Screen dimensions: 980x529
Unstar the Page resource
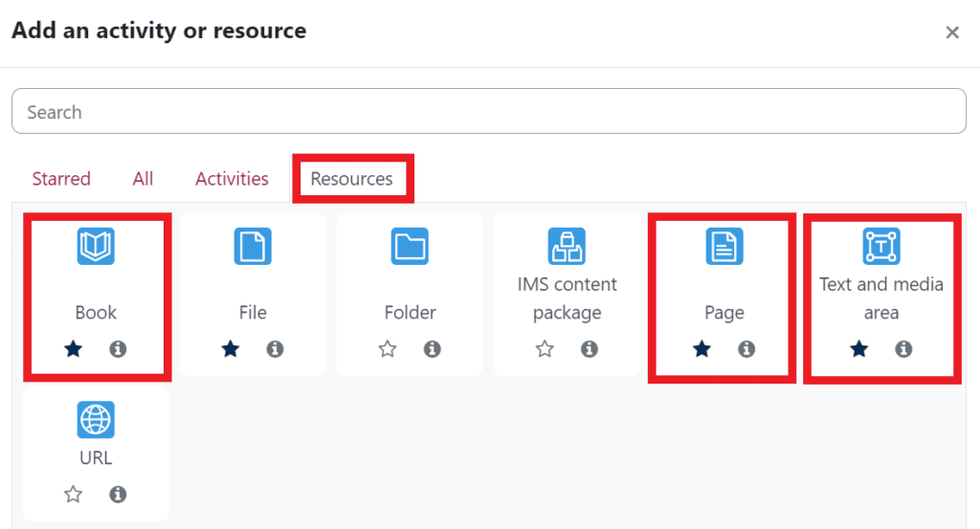(x=702, y=349)
